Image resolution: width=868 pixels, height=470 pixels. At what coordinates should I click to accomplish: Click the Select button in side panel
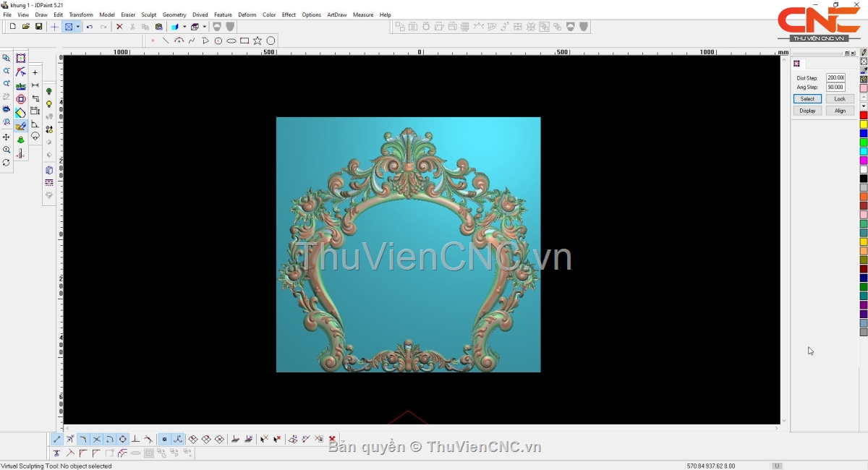807,99
